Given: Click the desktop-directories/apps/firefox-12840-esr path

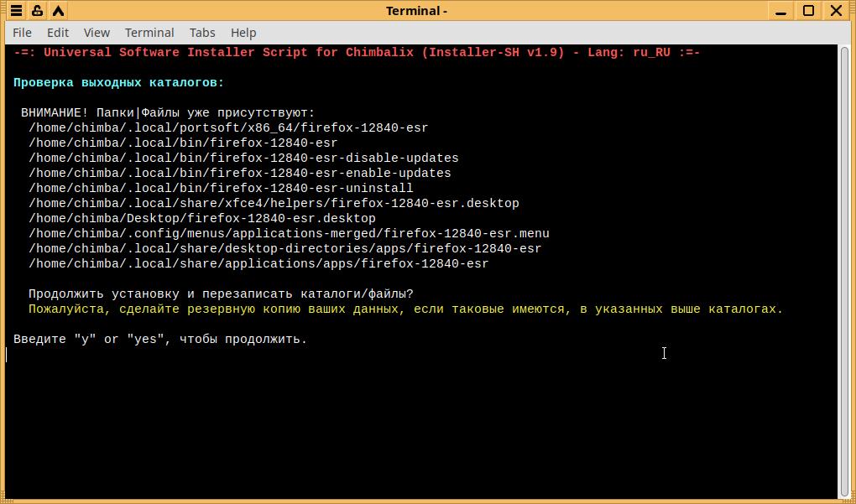Looking at the screenshot, I should tap(285, 249).
